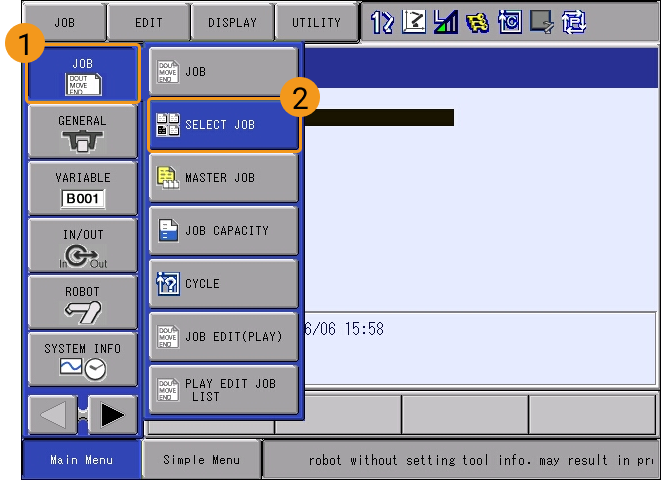Open the DISPLAY top menu
The image size is (661, 480).
point(232,22)
